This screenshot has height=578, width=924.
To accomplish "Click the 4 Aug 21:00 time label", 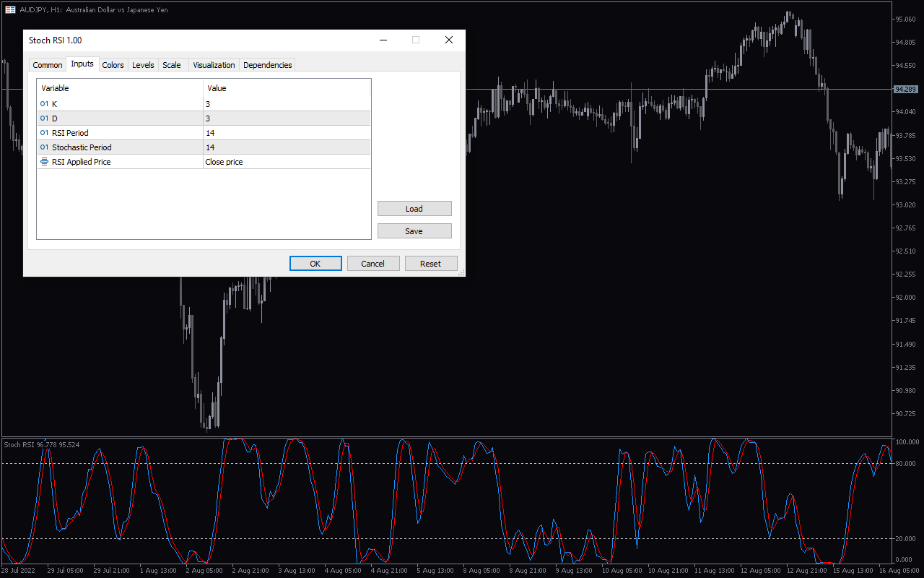I will 388,571.
